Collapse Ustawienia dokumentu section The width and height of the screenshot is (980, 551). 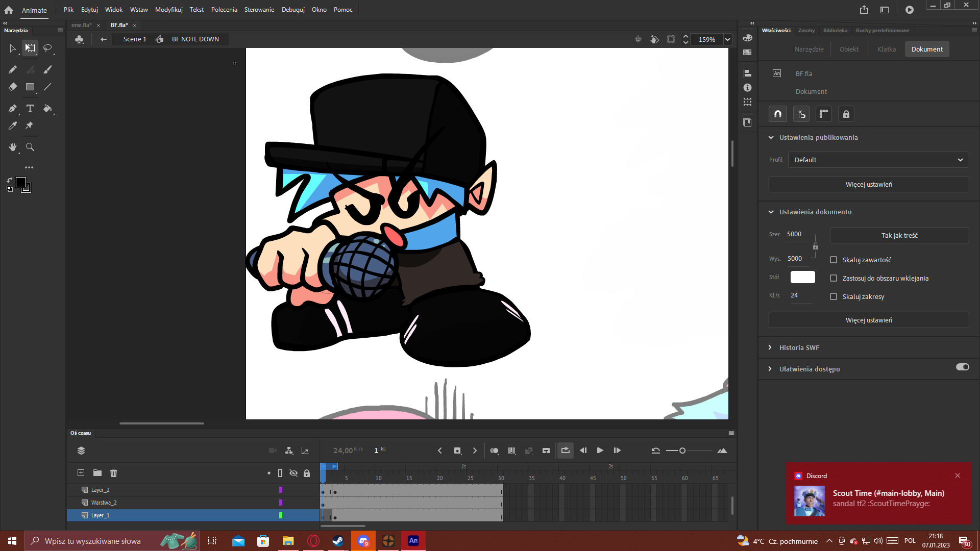point(771,212)
